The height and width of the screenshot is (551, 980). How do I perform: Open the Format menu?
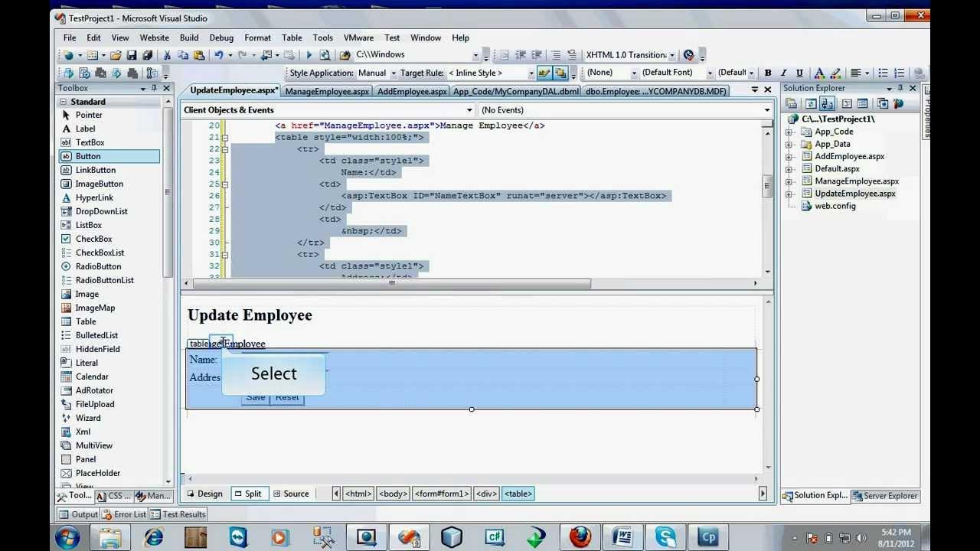[x=258, y=37]
